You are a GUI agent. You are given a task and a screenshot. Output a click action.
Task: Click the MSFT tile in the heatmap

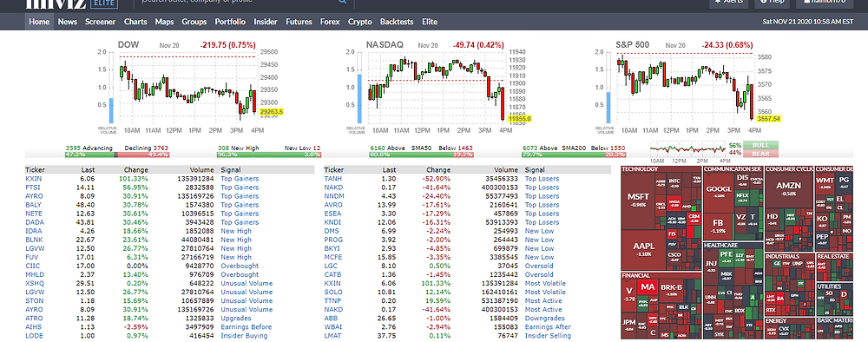point(638,200)
